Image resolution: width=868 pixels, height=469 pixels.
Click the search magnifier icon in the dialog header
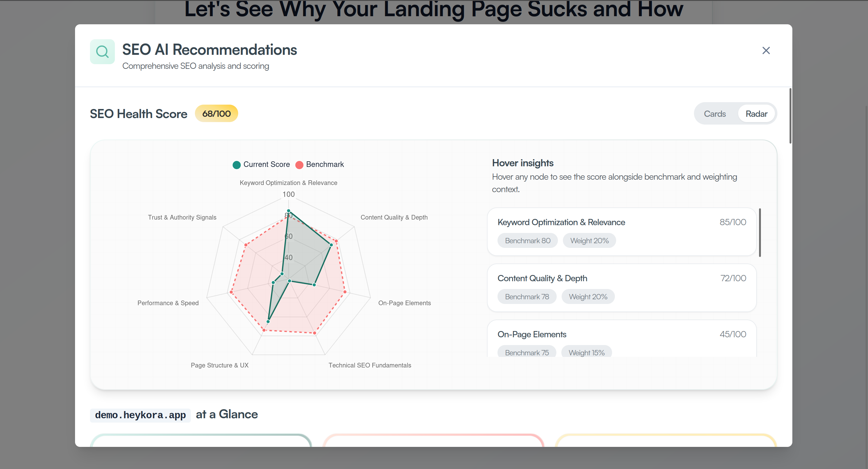pyautogui.click(x=102, y=51)
